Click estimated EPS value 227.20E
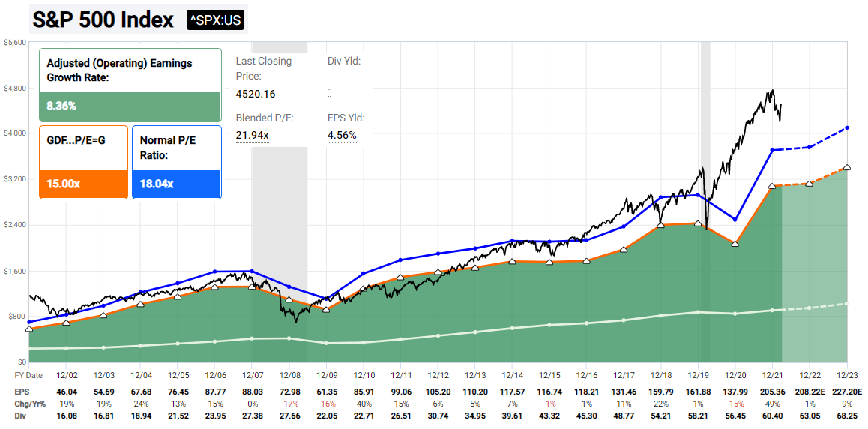Screen dimensions: 868x429 (x=846, y=391)
